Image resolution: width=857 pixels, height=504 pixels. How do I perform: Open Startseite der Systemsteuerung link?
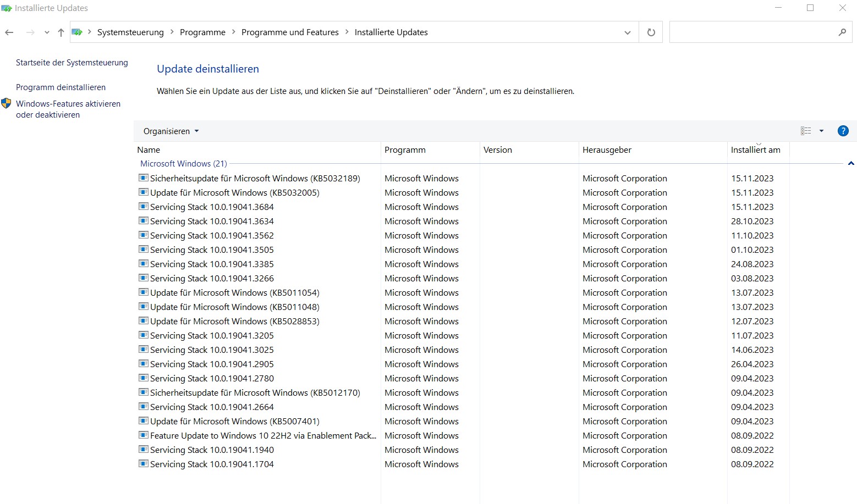(x=72, y=63)
